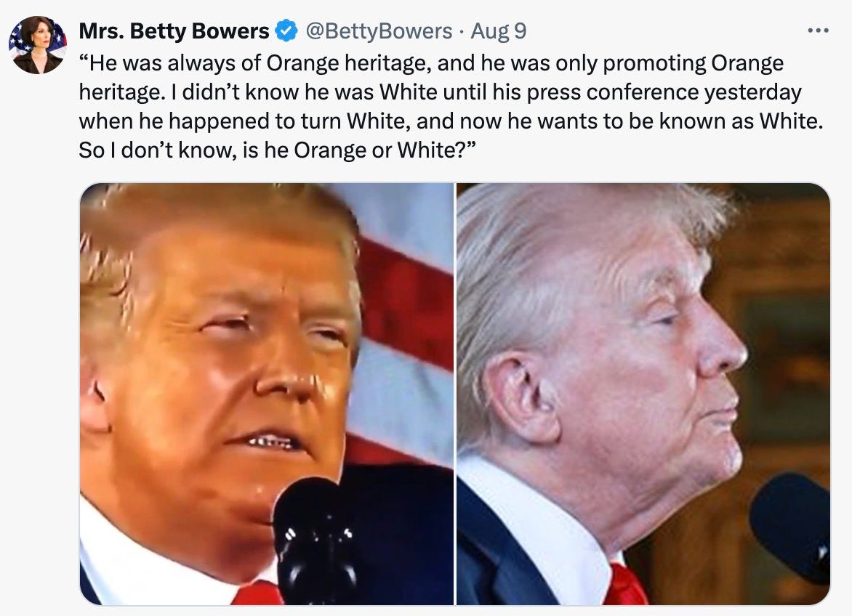Open the right side-profile photo
Screen dimensions: 852x616
pos(643,394)
